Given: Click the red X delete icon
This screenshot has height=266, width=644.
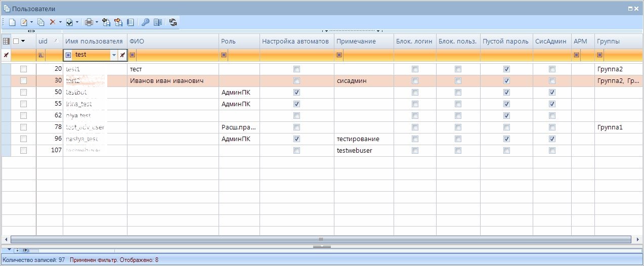Looking at the screenshot, I should [x=52, y=22].
